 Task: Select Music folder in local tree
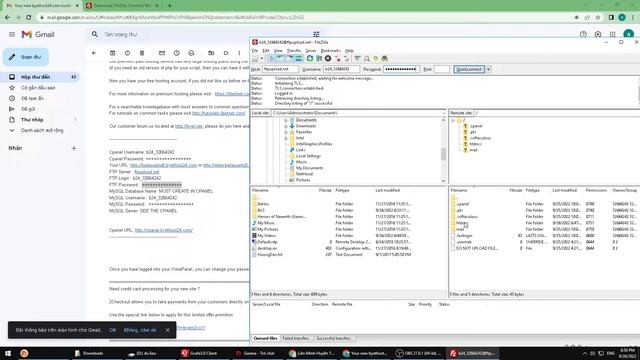[x=302, y=162]
